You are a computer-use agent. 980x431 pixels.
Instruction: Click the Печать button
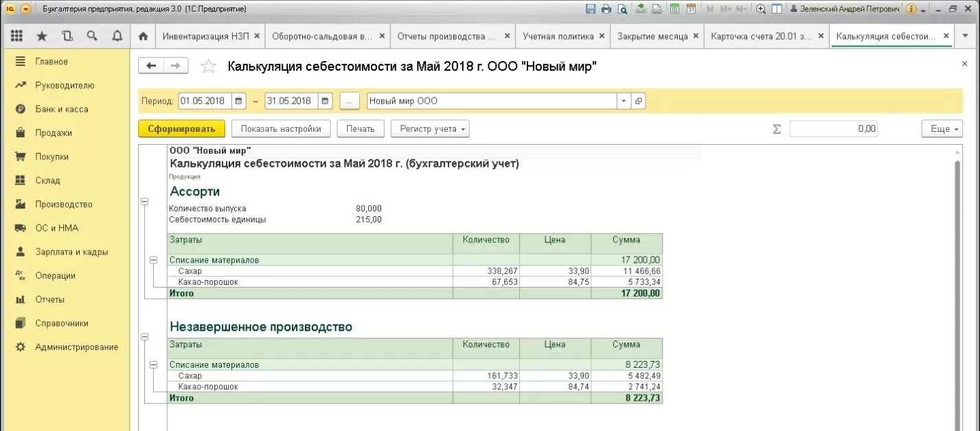coord(361,128)
